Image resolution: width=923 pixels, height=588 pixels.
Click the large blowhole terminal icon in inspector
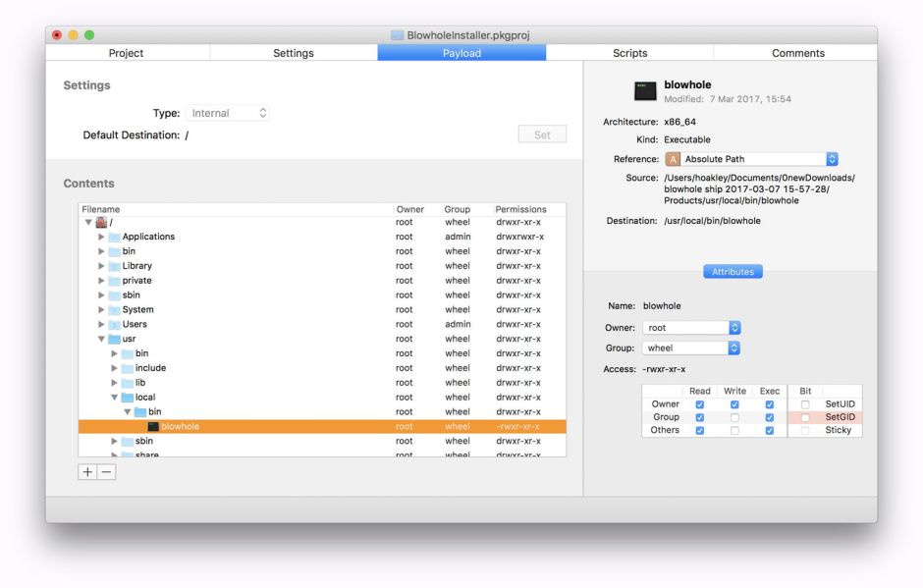pos(645,91)
